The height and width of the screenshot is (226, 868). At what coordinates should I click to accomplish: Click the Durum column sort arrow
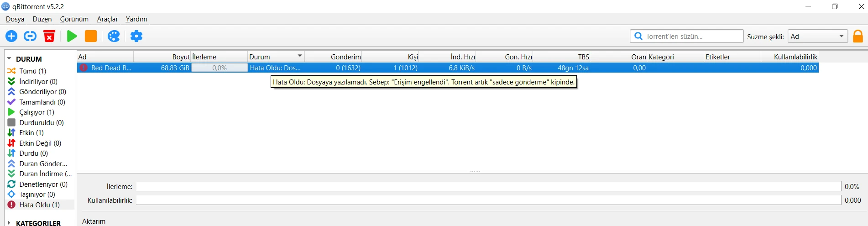300,56
